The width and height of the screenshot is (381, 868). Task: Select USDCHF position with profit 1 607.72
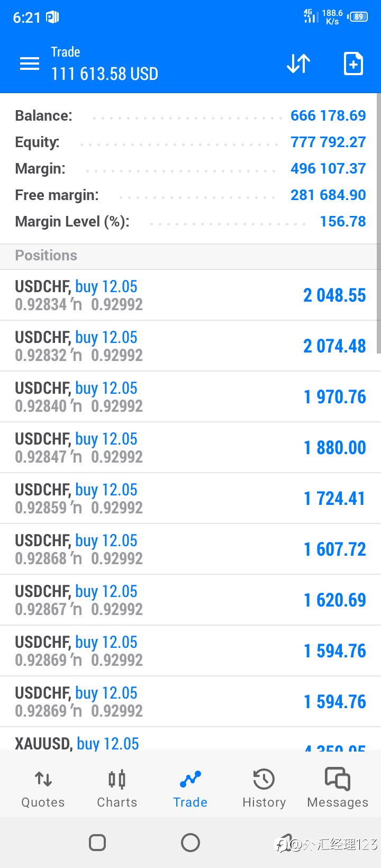pyautogui.click(x=190, y=549)
